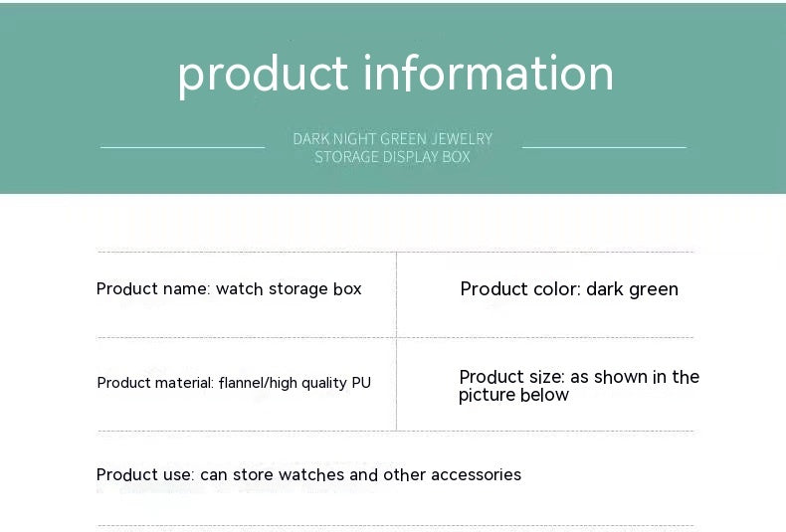Click the words "picture below" in the size cell

tap(513, 396)
